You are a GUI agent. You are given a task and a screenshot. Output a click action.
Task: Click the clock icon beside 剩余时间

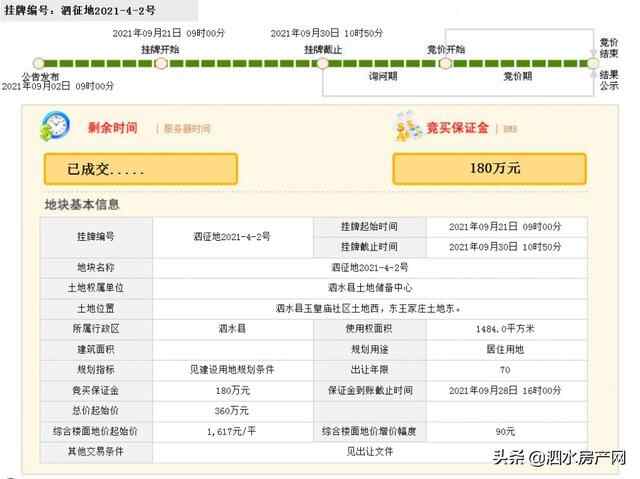click(x=55, y=126)
